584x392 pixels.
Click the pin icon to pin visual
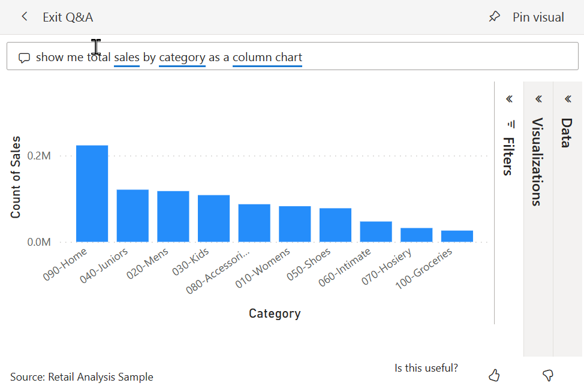click(493, 16)
